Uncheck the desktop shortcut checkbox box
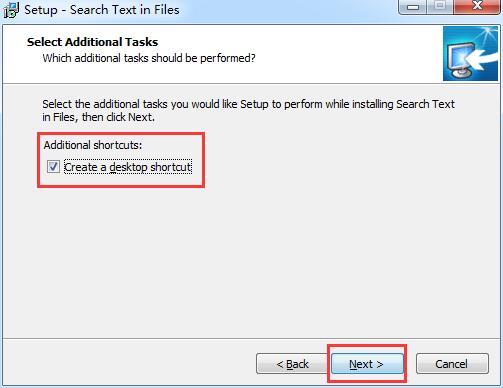Screen dimensions: 503x388 pyautogui.click(x=53, y=167)
